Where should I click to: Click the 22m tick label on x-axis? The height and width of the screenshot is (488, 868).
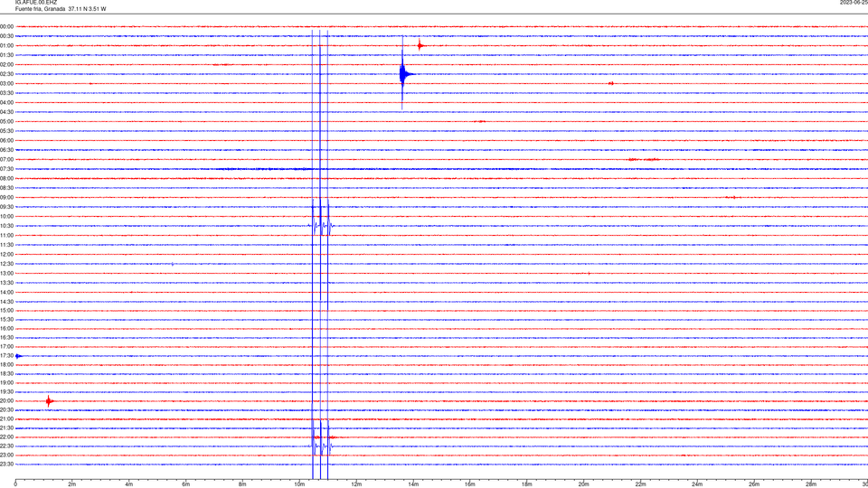(x=640, y=484)
